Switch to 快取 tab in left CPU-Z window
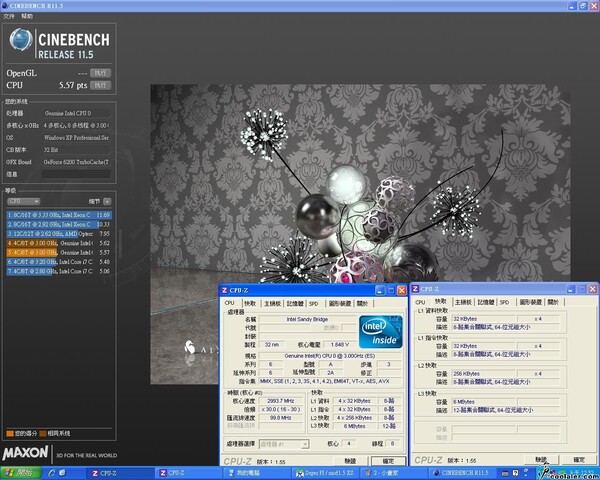The width and height of the screenshot is (600, 480). (250, 304)
